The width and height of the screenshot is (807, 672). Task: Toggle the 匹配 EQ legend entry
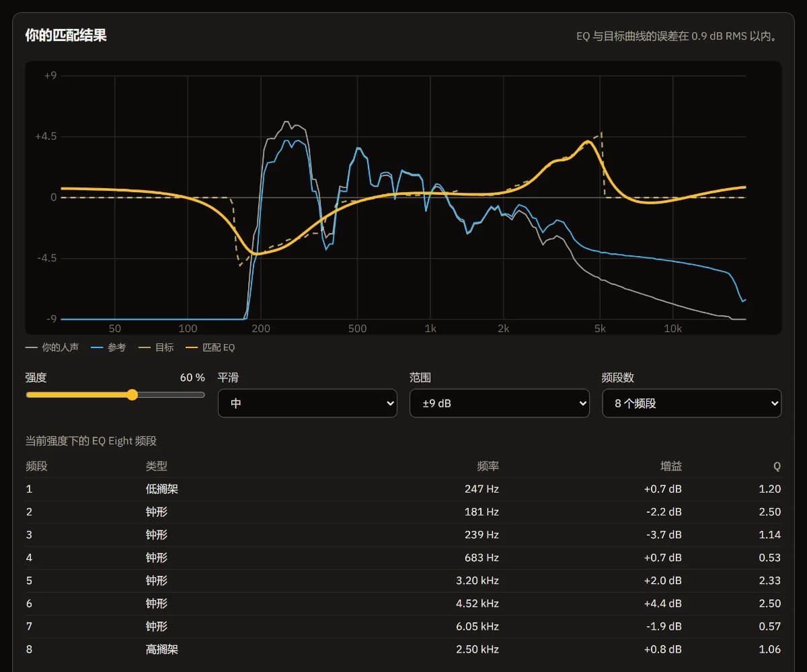point(210,347)
